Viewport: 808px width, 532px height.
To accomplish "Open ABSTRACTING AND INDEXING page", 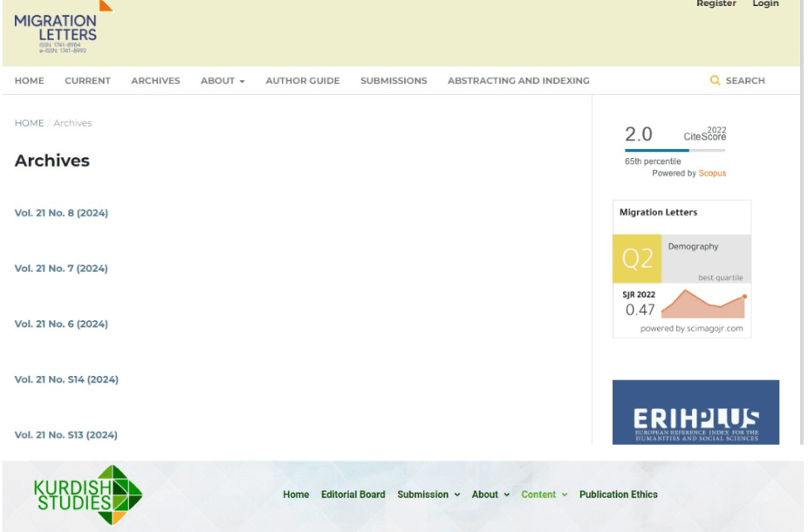I will (518, 81).
